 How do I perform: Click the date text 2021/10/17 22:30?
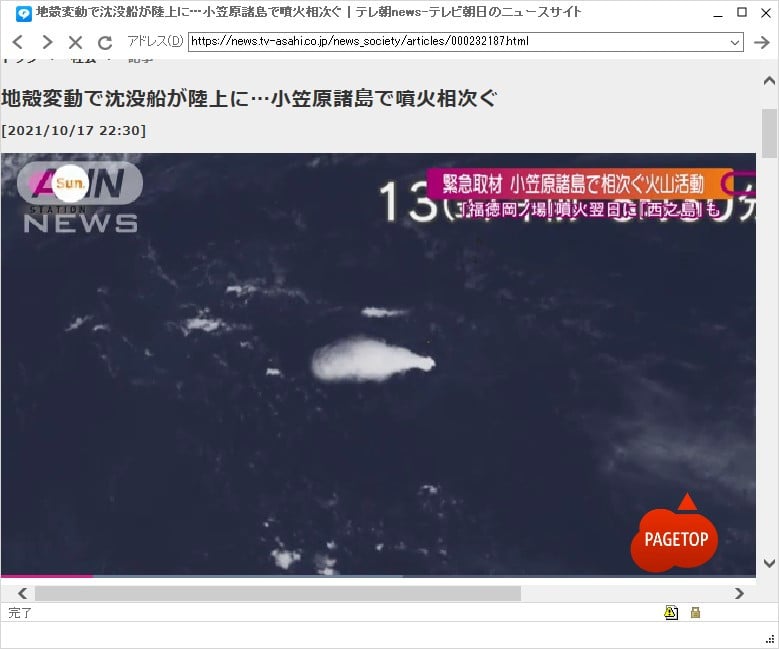(x=74, y=131)
